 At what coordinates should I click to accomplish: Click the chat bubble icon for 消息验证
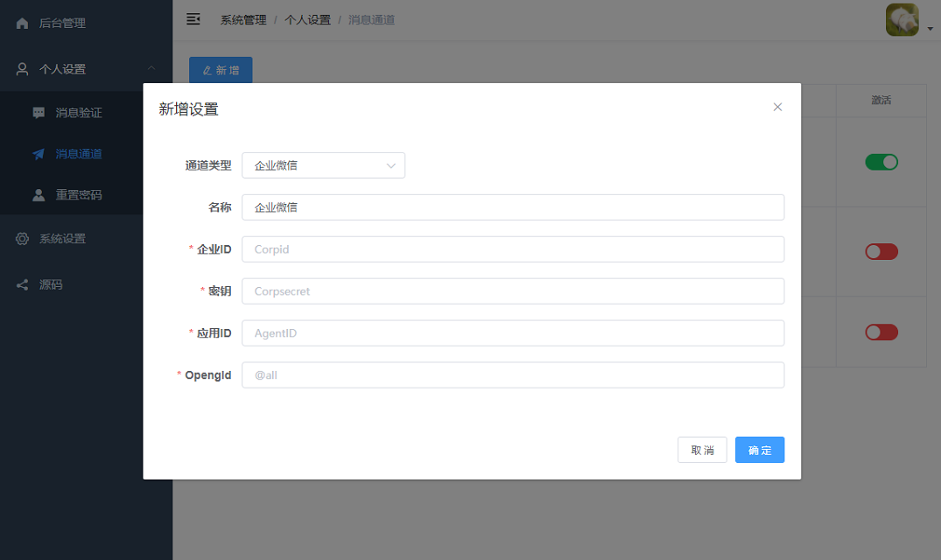(x=39, y=113)
